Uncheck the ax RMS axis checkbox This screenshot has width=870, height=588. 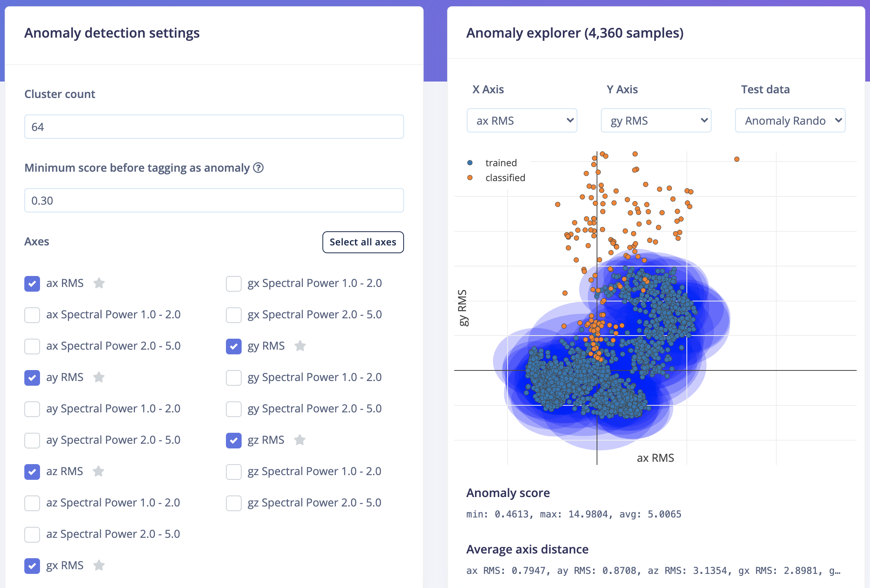tap(32, 283)
